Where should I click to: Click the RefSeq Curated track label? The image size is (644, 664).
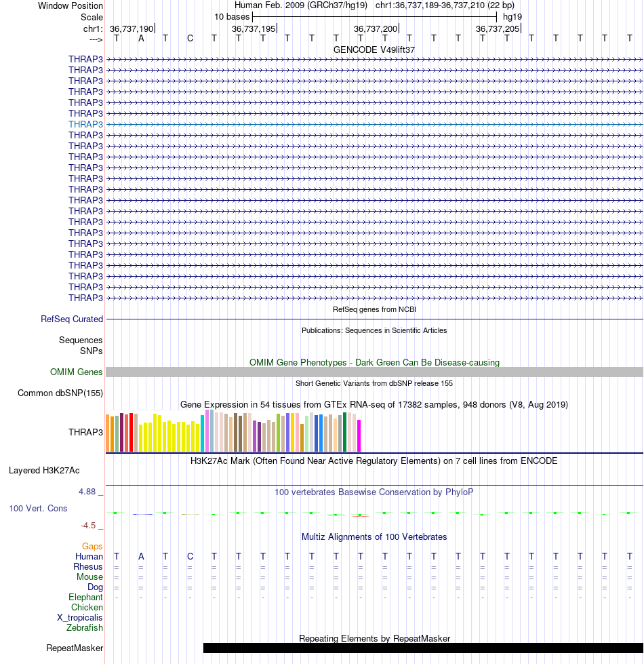click(x=71, y=319)
